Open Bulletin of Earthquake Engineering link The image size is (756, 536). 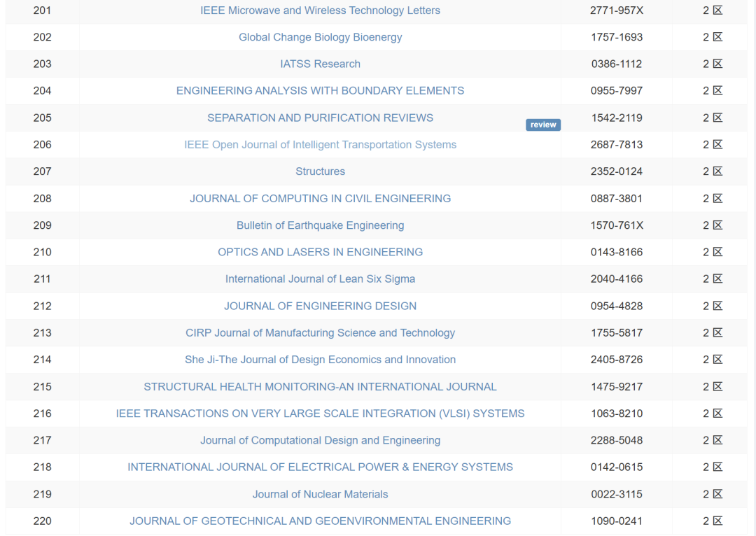coord(320,225)
